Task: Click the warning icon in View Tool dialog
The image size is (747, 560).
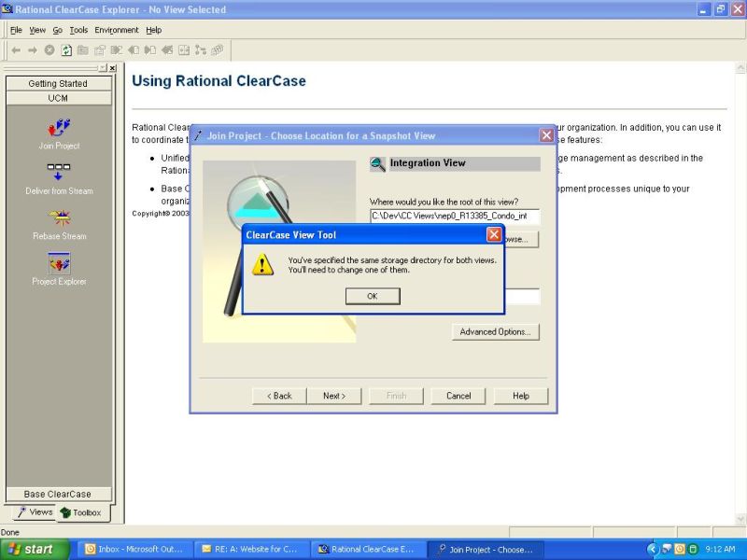Action: 262,265
